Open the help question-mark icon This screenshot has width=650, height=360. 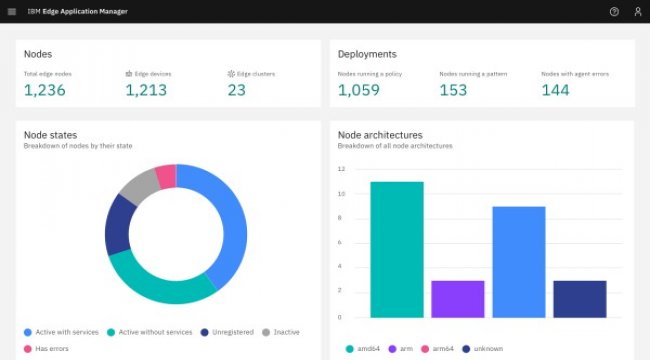(614, 12)
